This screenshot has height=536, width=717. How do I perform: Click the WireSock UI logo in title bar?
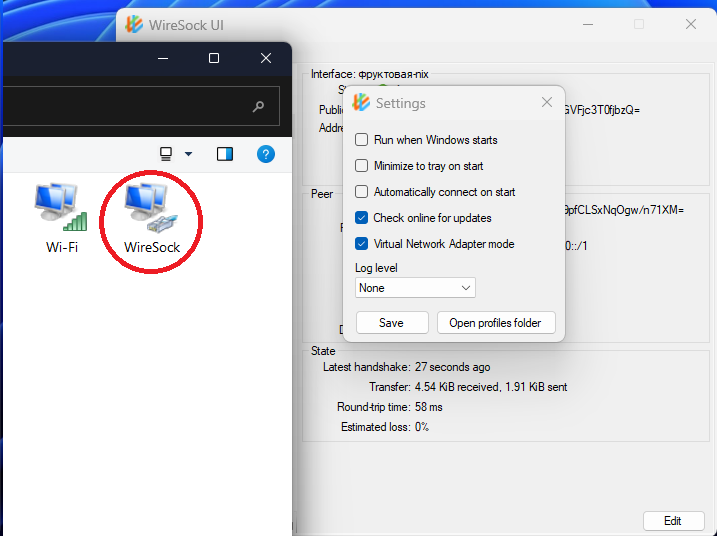point(134,24)
